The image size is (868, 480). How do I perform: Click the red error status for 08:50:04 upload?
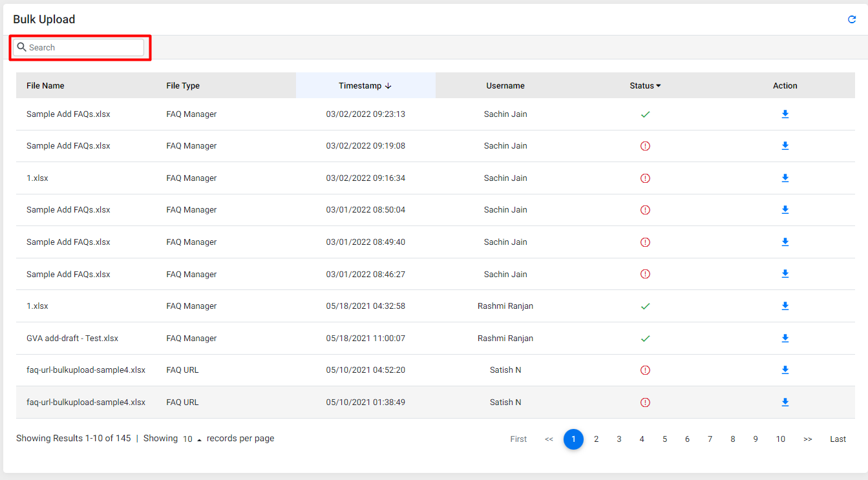click(x=645, y=210)
